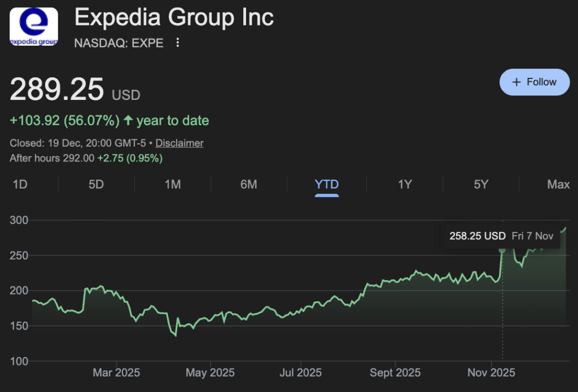The image size is (578, 392).
Task: Open the Disclaimer link
Action: point(179,143)
